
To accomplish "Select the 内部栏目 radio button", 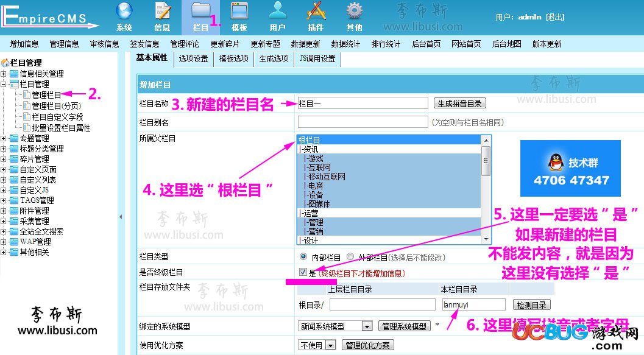I will [303, 256].
